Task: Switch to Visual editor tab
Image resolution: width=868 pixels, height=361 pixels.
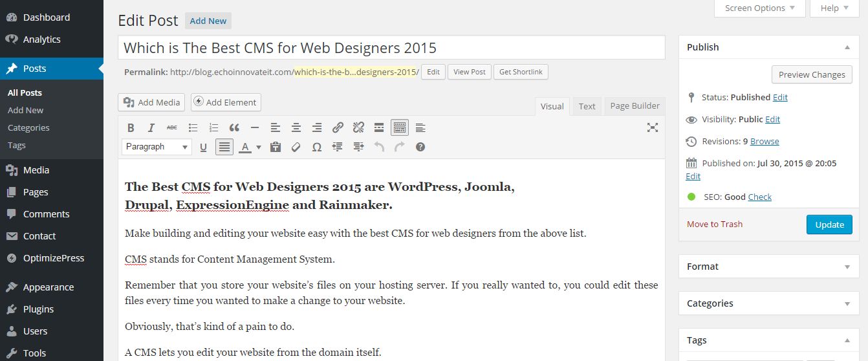Action: tap(552, 106)
